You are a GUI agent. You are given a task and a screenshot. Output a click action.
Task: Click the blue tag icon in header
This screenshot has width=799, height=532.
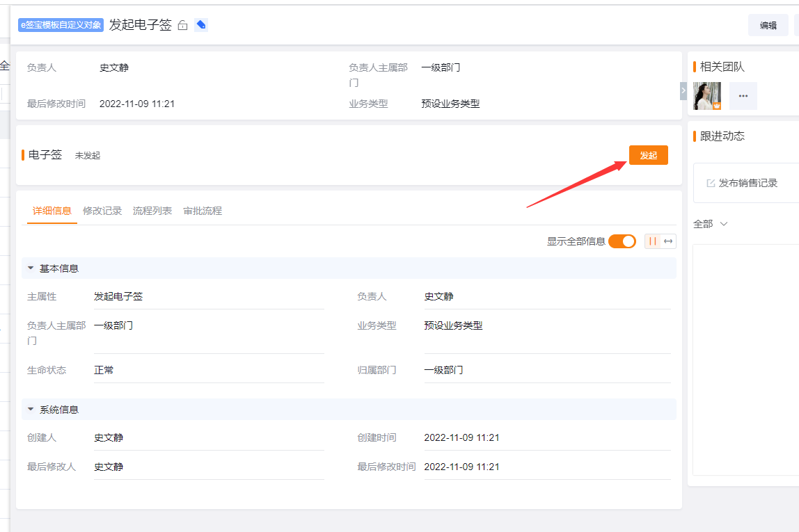pos(201,24)
